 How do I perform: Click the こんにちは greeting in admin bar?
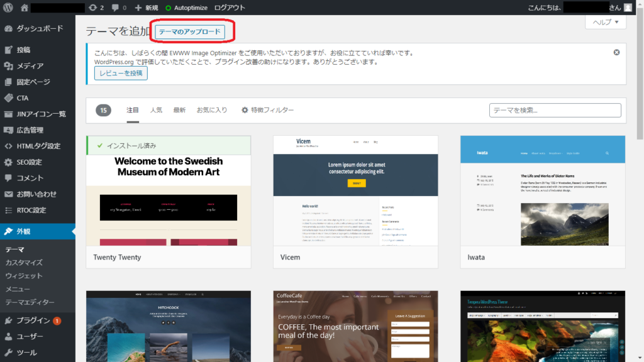coord(545,8)
